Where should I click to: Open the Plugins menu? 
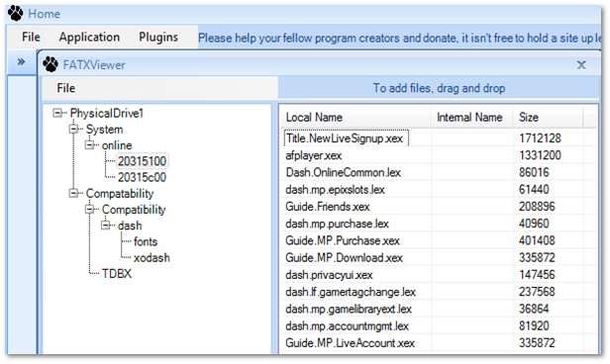158,37
